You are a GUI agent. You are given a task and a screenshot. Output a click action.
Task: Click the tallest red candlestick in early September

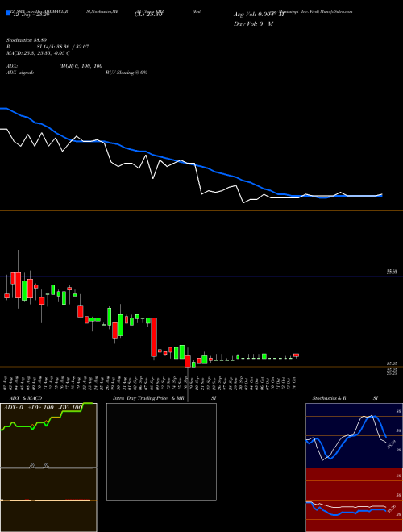tap(154, 337)
